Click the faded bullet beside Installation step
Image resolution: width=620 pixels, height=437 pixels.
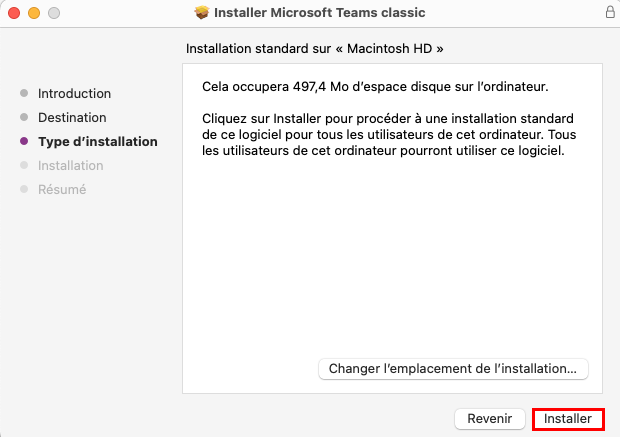tap(24, 165)
